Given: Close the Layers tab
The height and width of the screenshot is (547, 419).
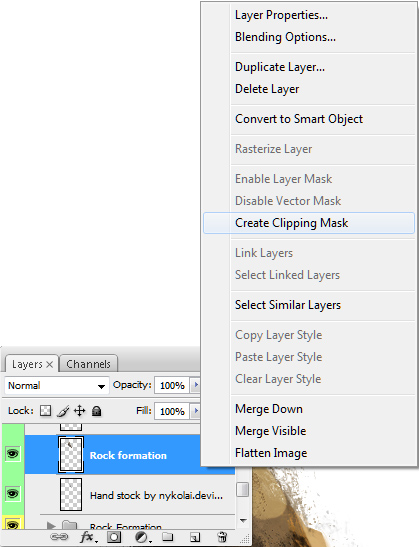Looking at the screenshot, I should 50,365.
